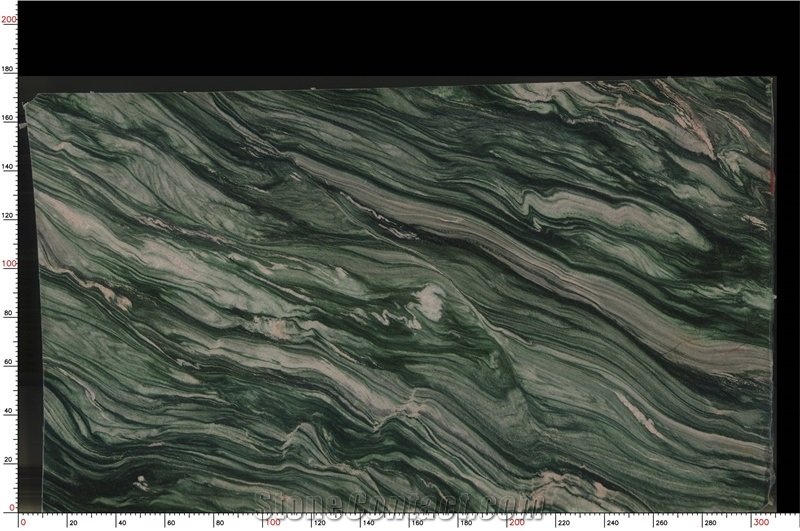Image resolution: width=800 pixels, height=531 pixels.
Task: Click the 240 mark on horizontal ruler
Action: click(x=613, y=523)
